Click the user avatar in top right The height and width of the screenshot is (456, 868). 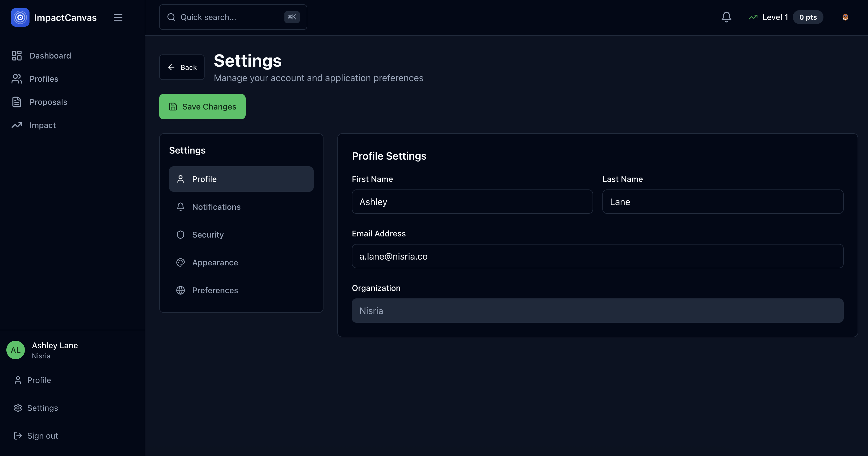(845, 17)
